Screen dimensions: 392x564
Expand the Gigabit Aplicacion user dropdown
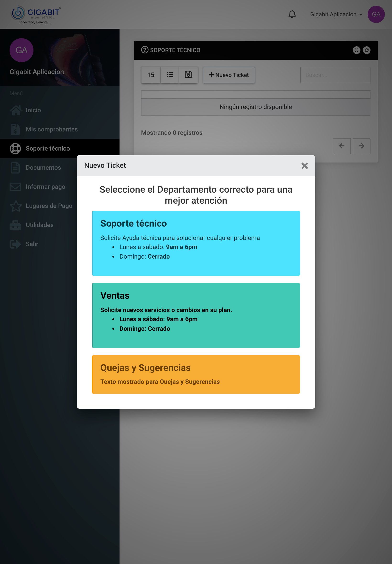[336, 14]
